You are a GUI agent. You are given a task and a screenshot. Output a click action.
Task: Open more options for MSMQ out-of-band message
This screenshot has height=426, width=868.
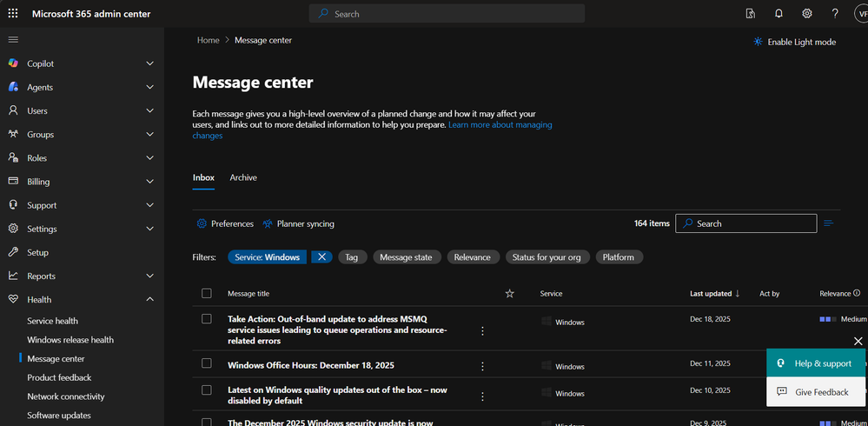pos(482,330)
